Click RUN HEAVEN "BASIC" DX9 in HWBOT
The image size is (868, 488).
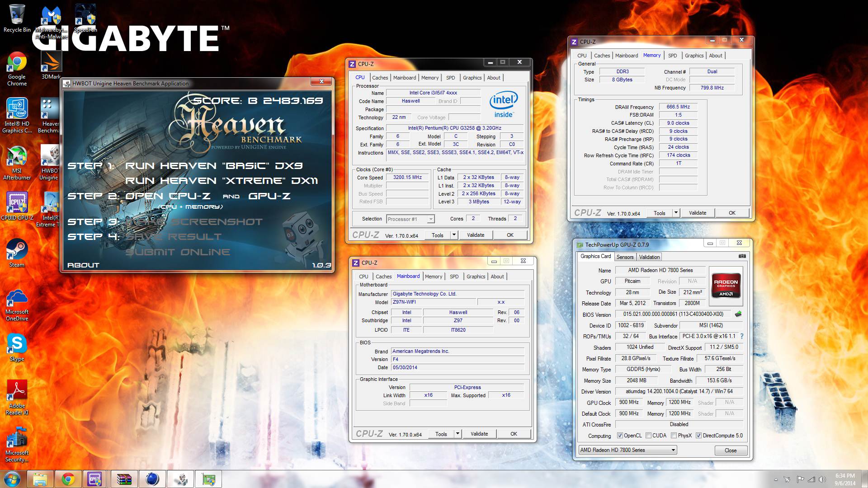214,166
